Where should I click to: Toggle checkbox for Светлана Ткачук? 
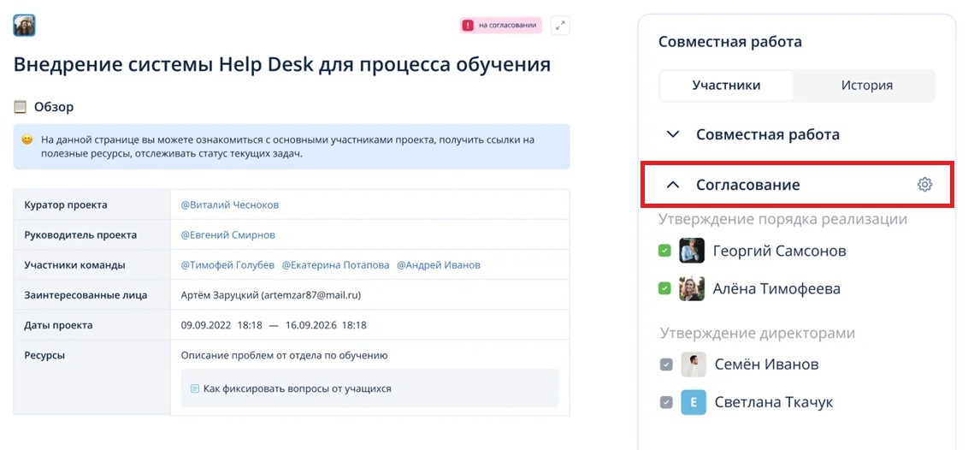[x=666, y=403]
